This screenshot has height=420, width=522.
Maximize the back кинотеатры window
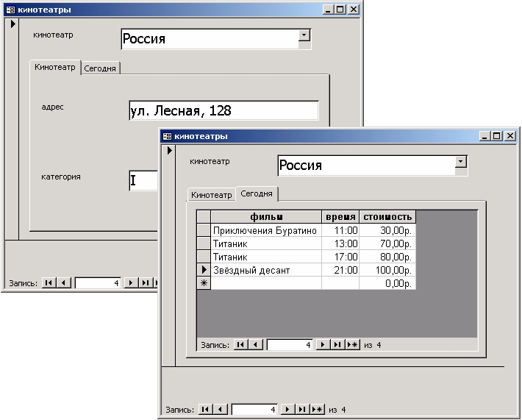click(340, 10)
